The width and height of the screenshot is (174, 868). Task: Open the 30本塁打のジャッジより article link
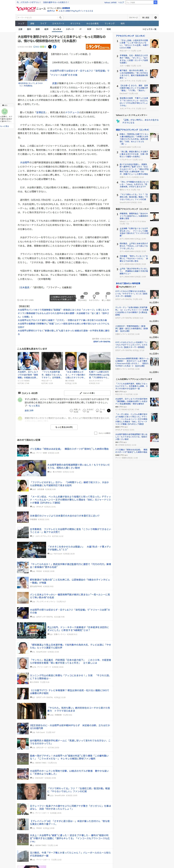[x=65, y=516]
